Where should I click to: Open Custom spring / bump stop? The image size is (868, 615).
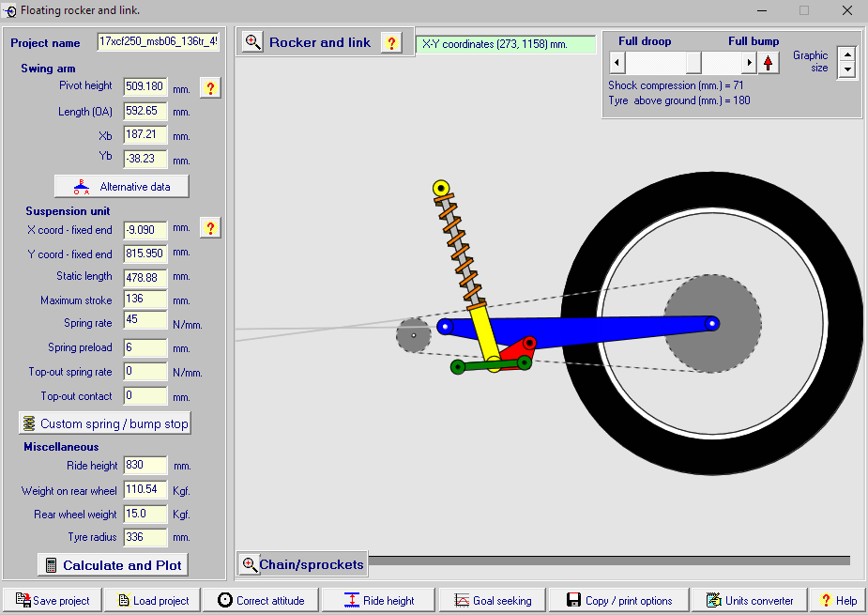(x=105, y=423)
